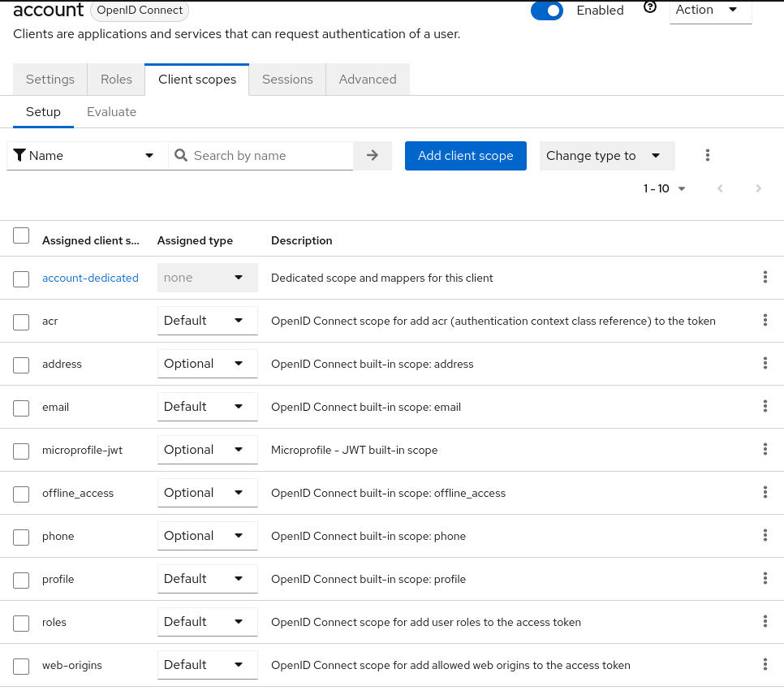This screenshot has height=695, width=784.
Task: Open the actions kebab for the acr scope row
Action: pyautogui.click(x=765, y=320)
